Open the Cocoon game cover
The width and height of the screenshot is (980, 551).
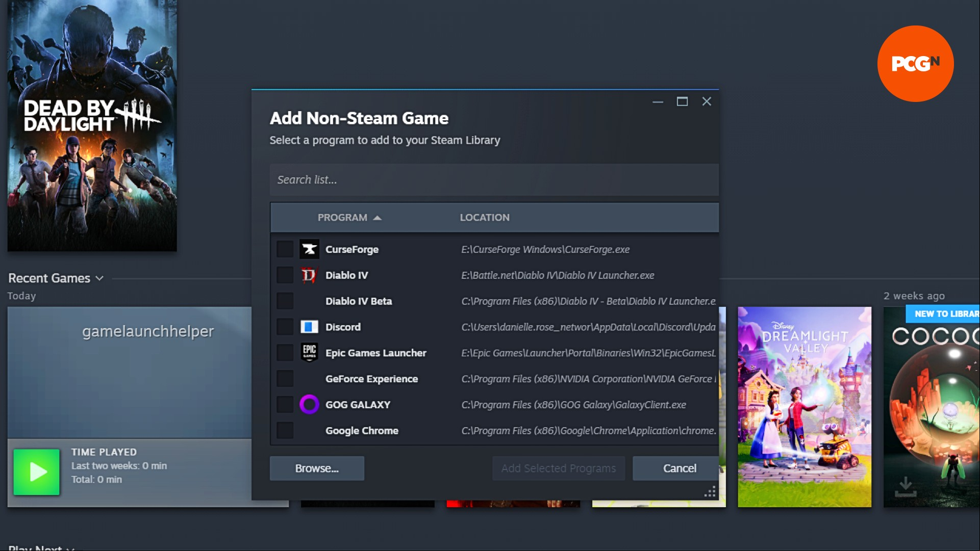(x=932, y=407)
